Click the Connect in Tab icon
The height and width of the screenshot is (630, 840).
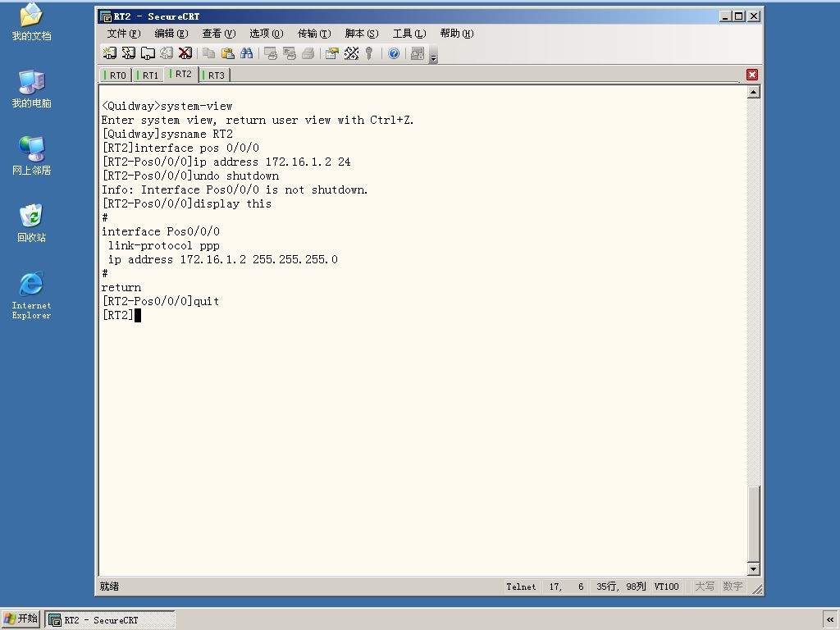click(x=148, y=53)
